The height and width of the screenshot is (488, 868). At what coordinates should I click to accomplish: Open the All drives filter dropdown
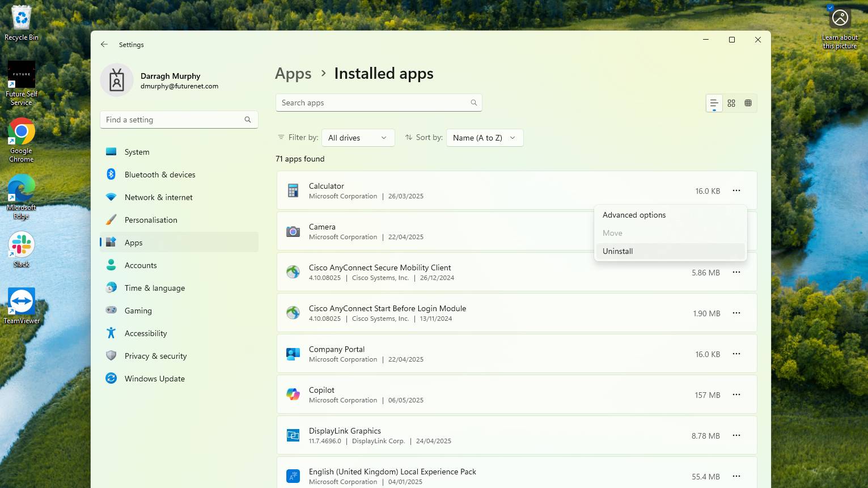pos(358,137)
